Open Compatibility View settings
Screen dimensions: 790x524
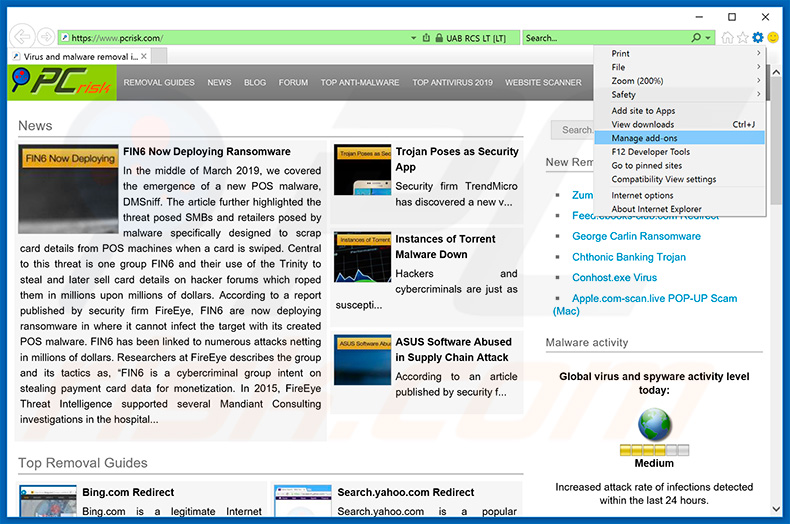click(x=680, y=179)
